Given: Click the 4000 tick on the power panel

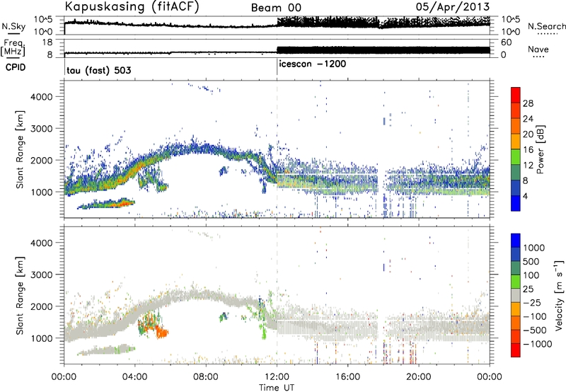Looking at the screenshot, I should pyautogui.click(x=41, y=97).
